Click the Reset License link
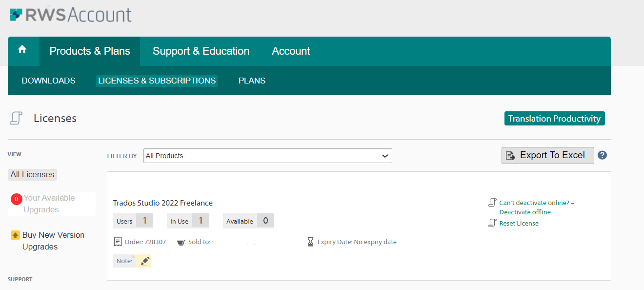Viewport: 644px width, 290px height. (519, 224)
